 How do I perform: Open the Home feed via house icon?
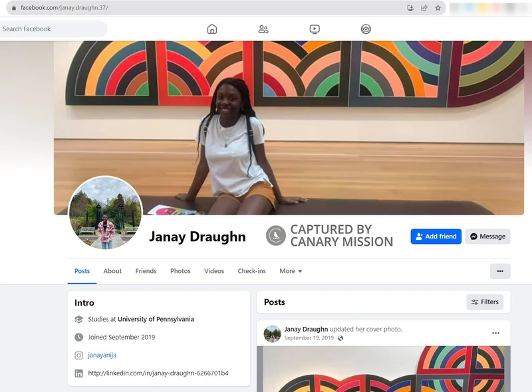(211, 29)
